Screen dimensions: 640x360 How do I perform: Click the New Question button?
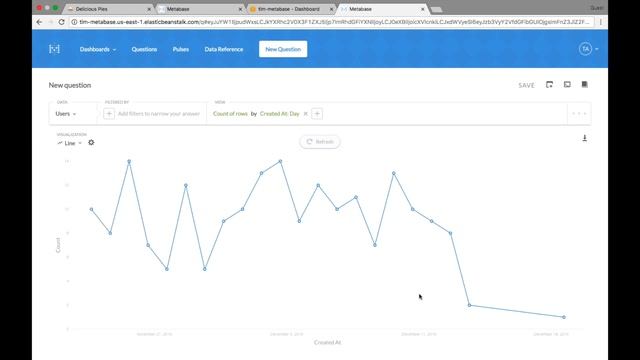click(283, 49)
